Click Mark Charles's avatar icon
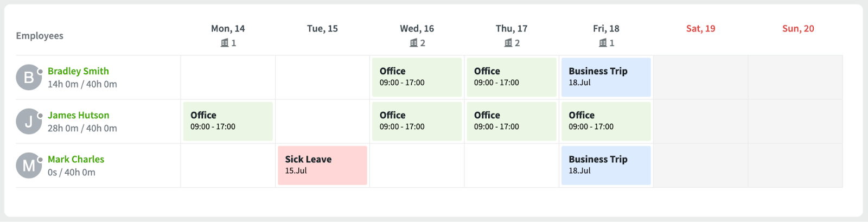This screenshot has width=868, height=222. pos(29,166)
